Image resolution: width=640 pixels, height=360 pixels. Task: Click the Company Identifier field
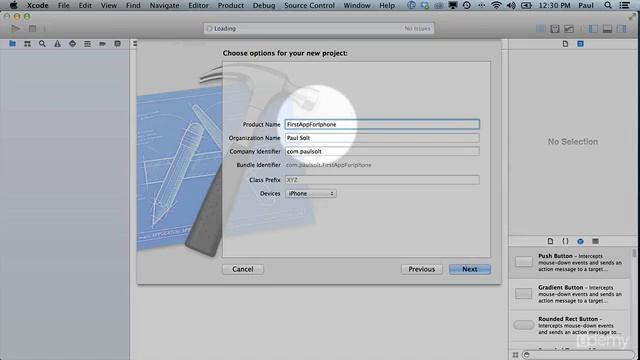click(x=382, y=151)
